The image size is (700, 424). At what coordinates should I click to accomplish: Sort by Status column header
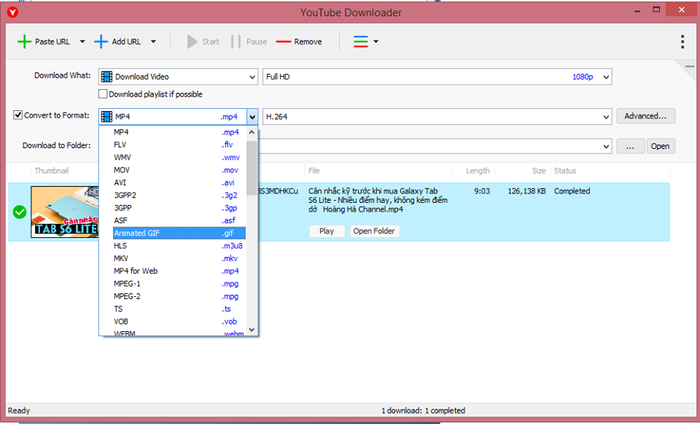pyautogui.click(x=565, y=171)
